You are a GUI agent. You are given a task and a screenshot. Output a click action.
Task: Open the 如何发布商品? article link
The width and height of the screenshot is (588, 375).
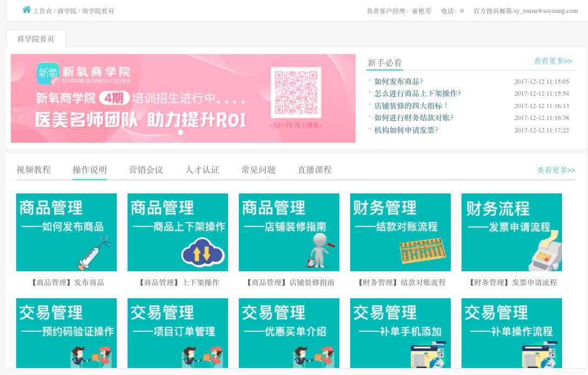(x=399, y=82)
